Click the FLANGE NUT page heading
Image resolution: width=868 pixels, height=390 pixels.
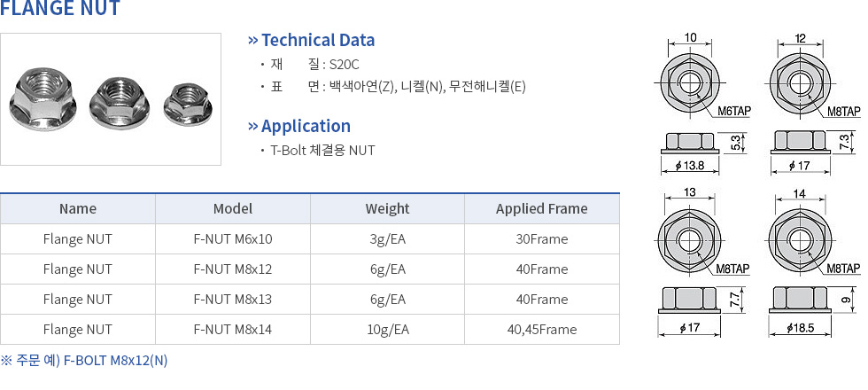[x=60, y=10]
